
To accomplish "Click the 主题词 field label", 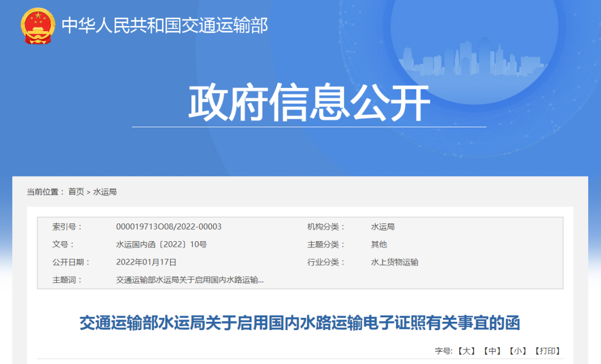I will coord(67,280).
